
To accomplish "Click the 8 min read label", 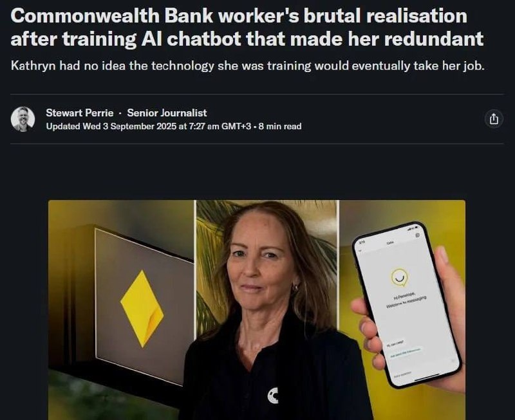I will point(280,126).
